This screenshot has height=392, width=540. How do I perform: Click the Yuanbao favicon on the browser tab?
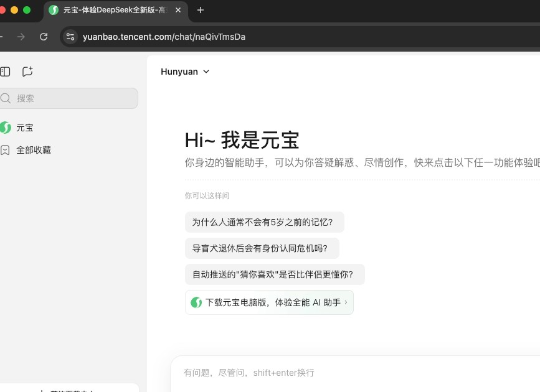53,10
